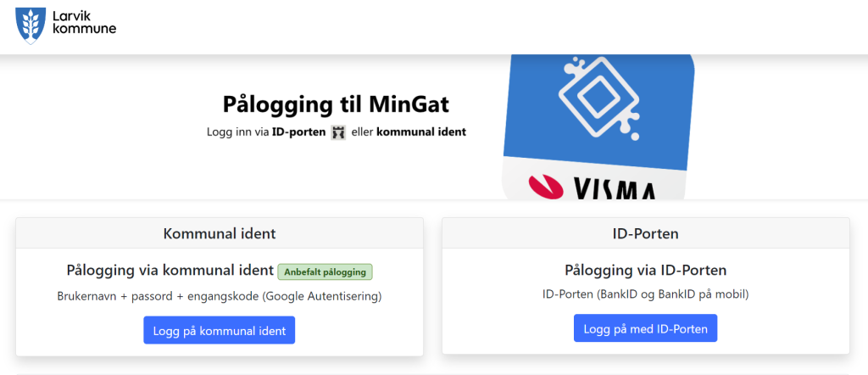868x375 pixels.
Task: Click the "Anbefalt pålogging" green badge
Action: pyautogui.click(x=325, y=271)
